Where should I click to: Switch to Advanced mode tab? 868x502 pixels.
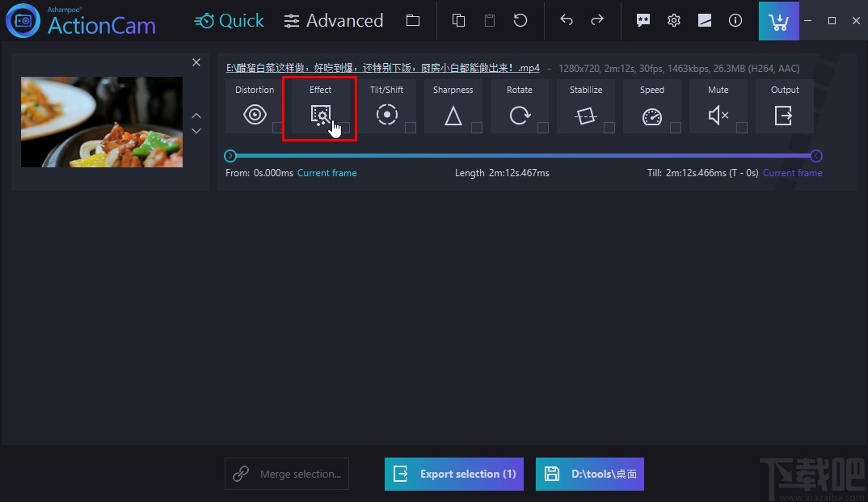click(333, 20)
